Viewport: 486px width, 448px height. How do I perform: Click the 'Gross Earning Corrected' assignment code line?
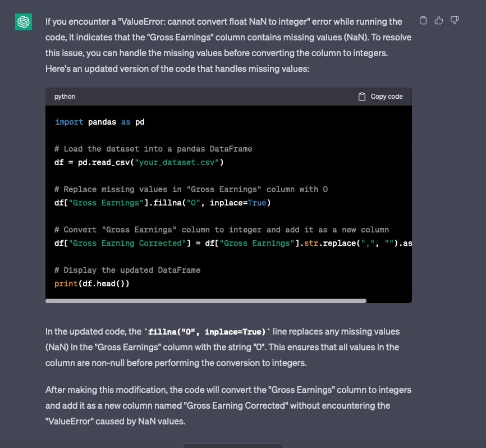[233, 243]
